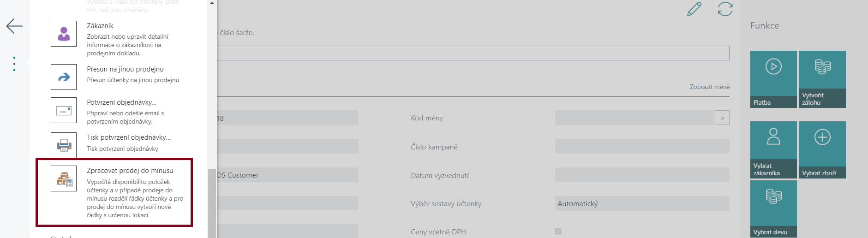
Task: Open the Zákazník customer icon
Action: pyautogui.click(x=64, y=34)
